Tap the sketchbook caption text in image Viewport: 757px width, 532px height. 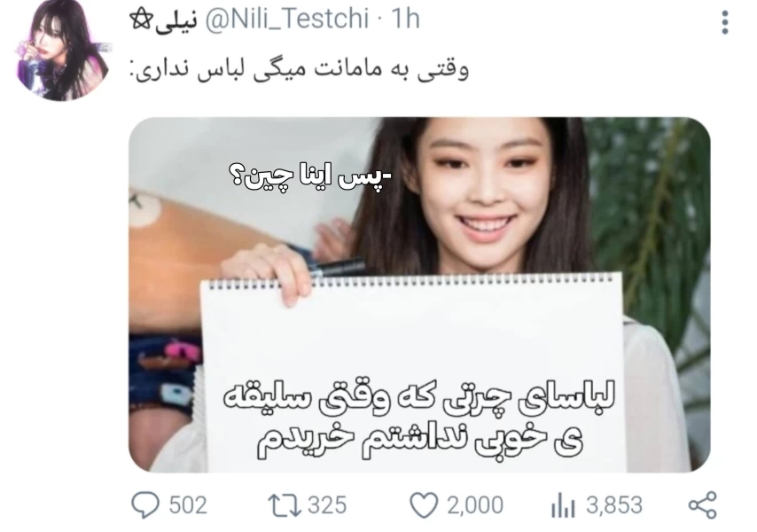[x=419, y=419]
